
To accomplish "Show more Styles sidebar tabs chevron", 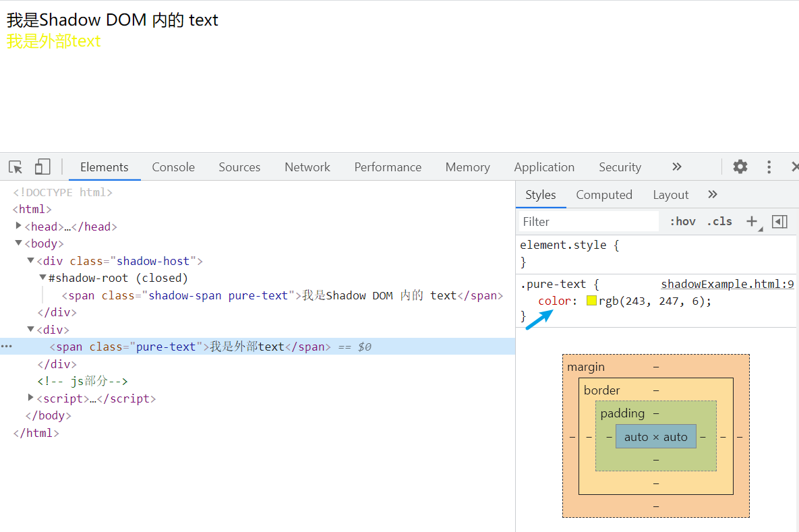I will click(713, 194).
